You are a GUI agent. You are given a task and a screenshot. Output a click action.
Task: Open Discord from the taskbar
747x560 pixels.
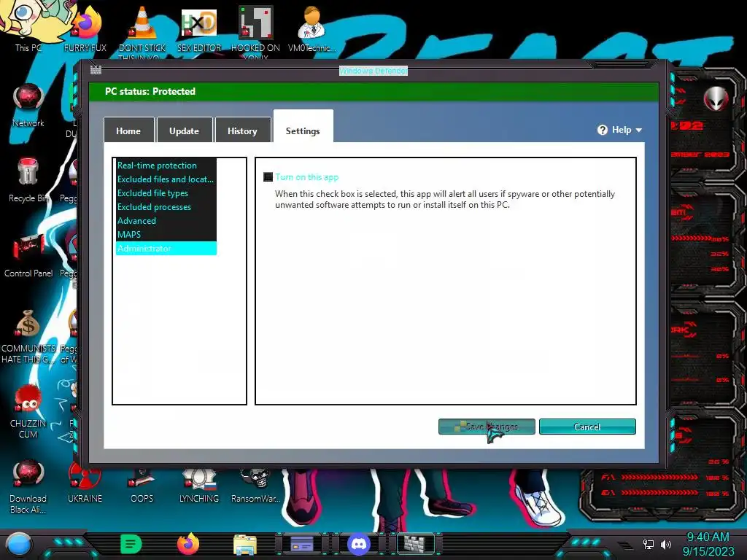point(359,544)
